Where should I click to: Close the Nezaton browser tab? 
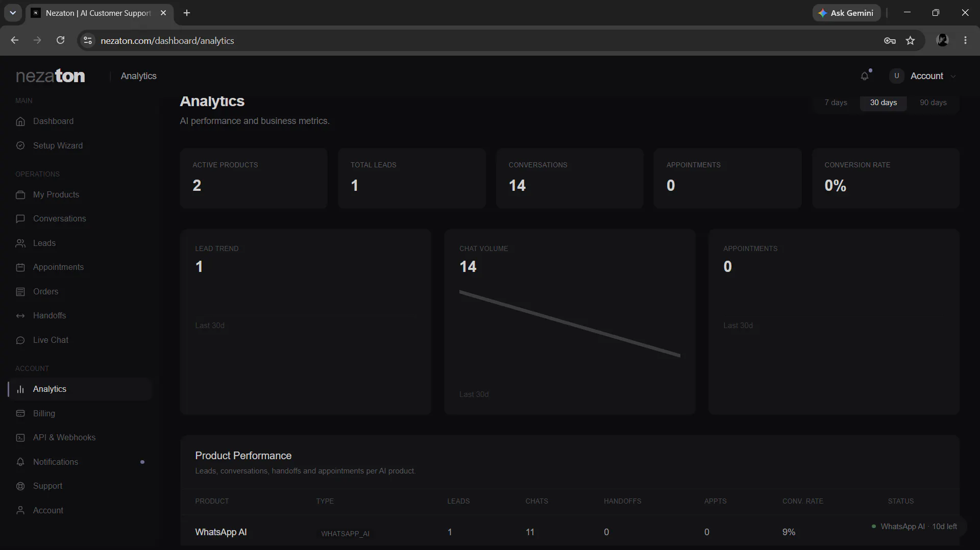(163, 13)
